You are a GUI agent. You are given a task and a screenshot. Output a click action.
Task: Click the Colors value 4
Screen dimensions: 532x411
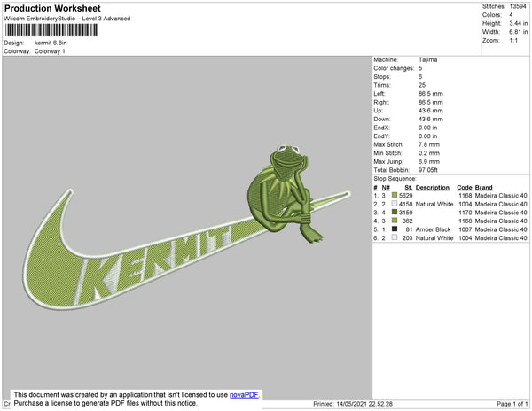[511, 15]
